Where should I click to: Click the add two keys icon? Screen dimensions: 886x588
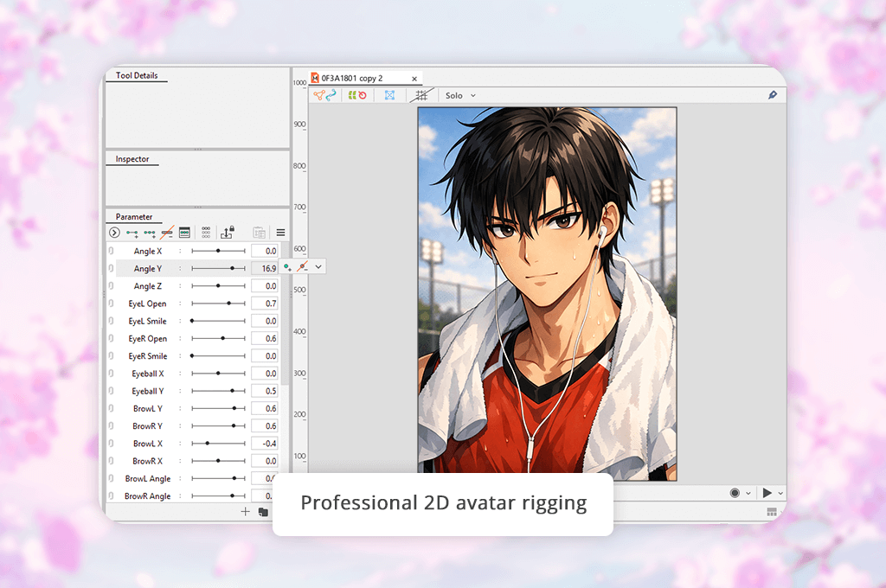pyautogui.click(x=132, y=233)
